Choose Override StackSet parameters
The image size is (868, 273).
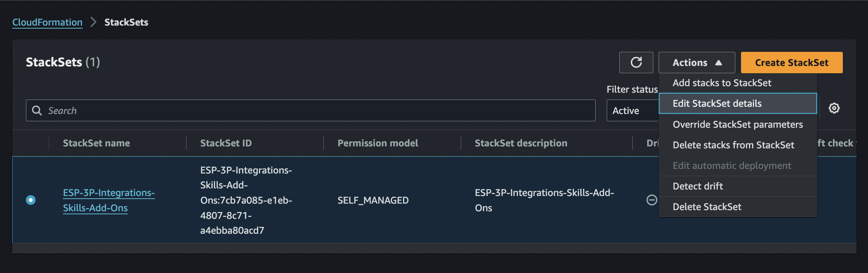coord(738,124)
